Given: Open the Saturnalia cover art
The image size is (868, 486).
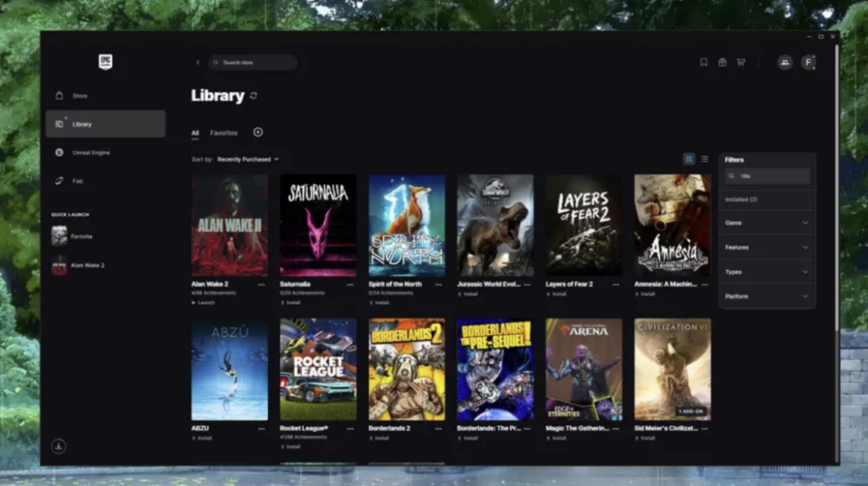Looking at the screenshot, I should pyautogui.click(x=318, y=225).
